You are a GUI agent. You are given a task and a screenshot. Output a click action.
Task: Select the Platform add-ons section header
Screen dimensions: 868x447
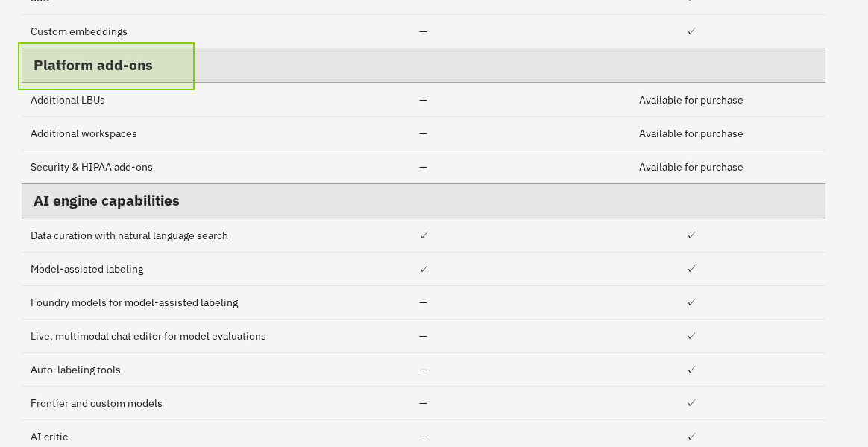(93, 66)
